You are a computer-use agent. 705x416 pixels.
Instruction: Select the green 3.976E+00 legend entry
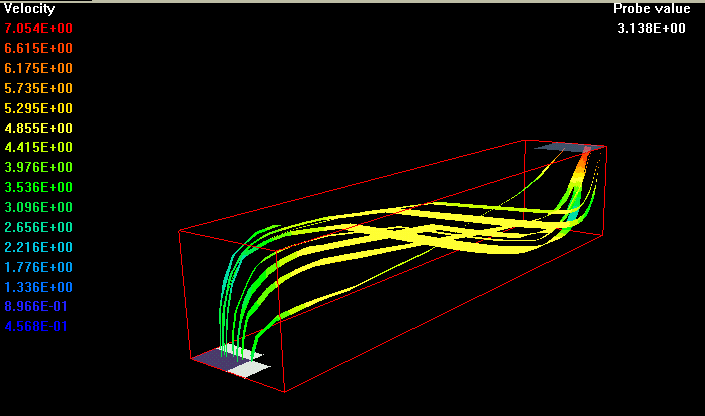[38, 168]
